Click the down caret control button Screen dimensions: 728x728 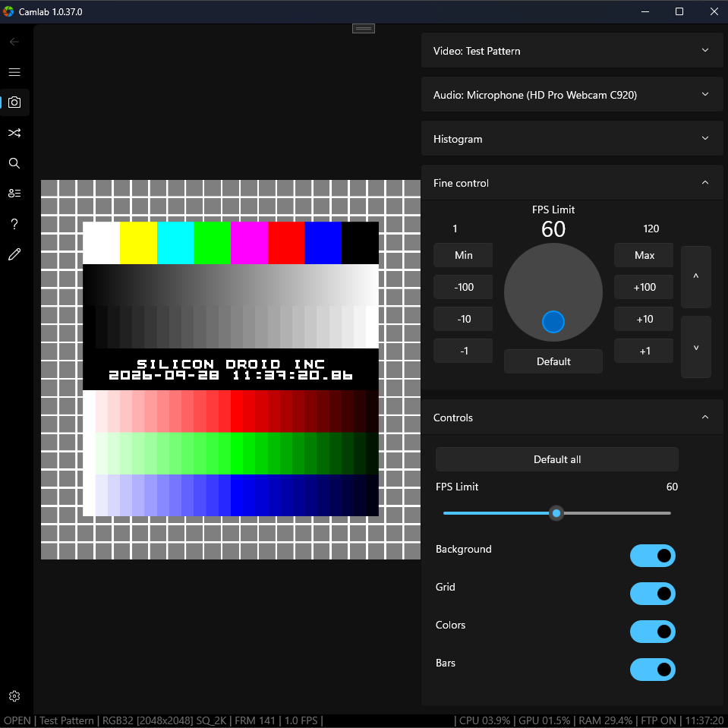[x=696, y=347]
